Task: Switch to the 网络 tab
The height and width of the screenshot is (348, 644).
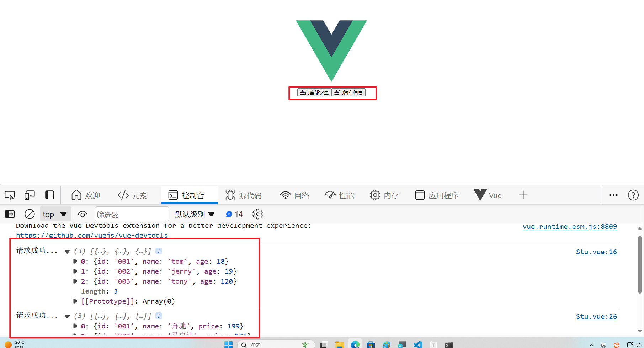Action: (294, 195)
